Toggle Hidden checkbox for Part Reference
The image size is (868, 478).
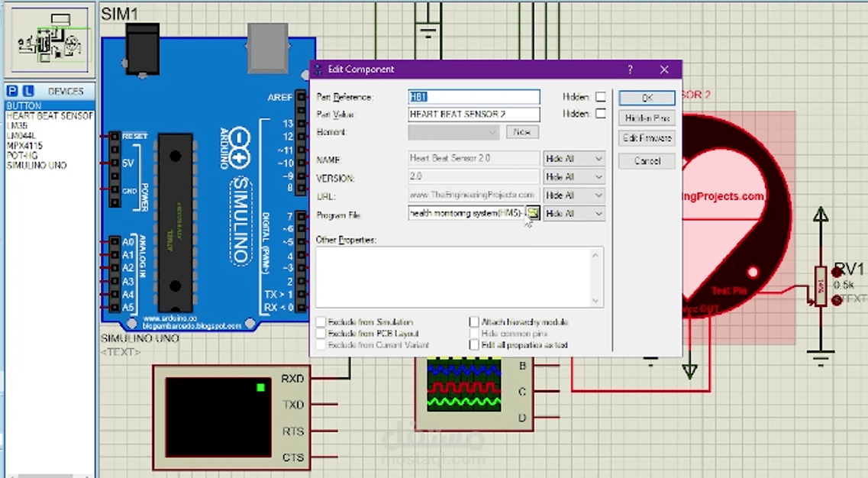point(601,97)
